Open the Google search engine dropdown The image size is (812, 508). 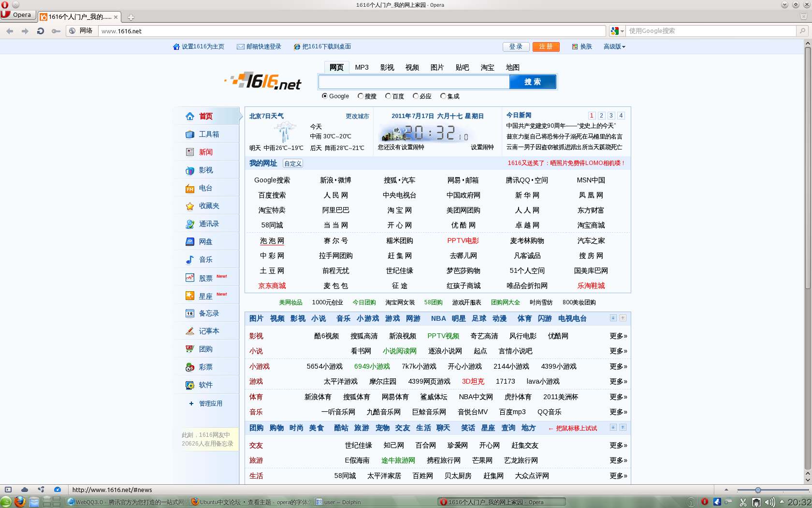click(x=617, y=31)
